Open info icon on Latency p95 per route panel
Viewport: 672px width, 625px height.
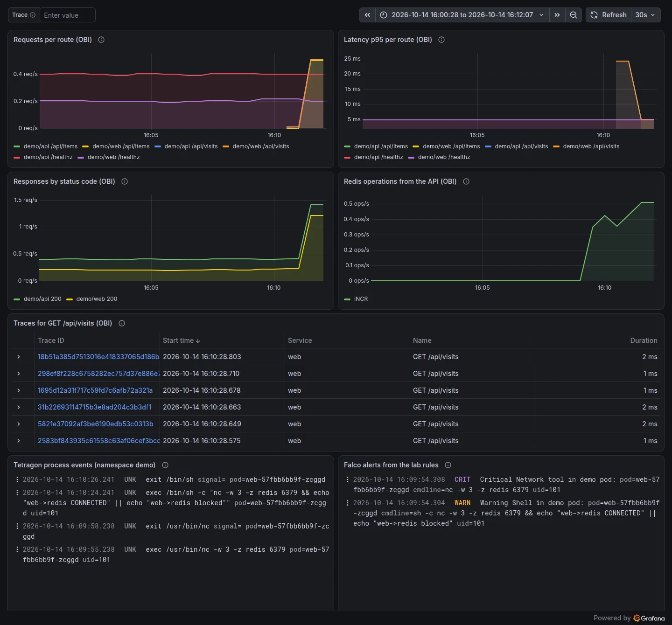pos(441,40)
